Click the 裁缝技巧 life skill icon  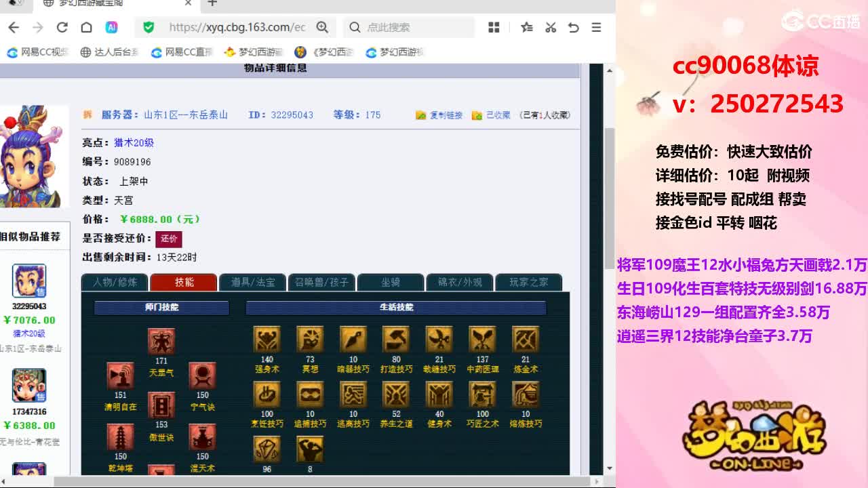coord(439,340)
